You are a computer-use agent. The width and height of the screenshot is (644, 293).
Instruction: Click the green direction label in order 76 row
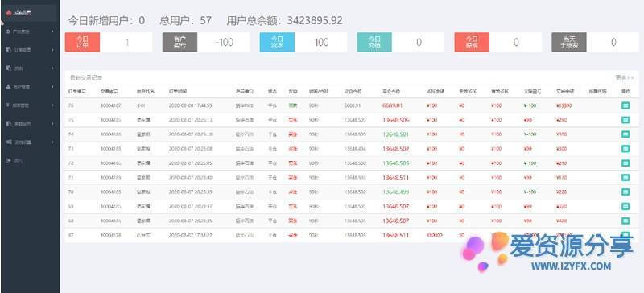click(292, 105)
